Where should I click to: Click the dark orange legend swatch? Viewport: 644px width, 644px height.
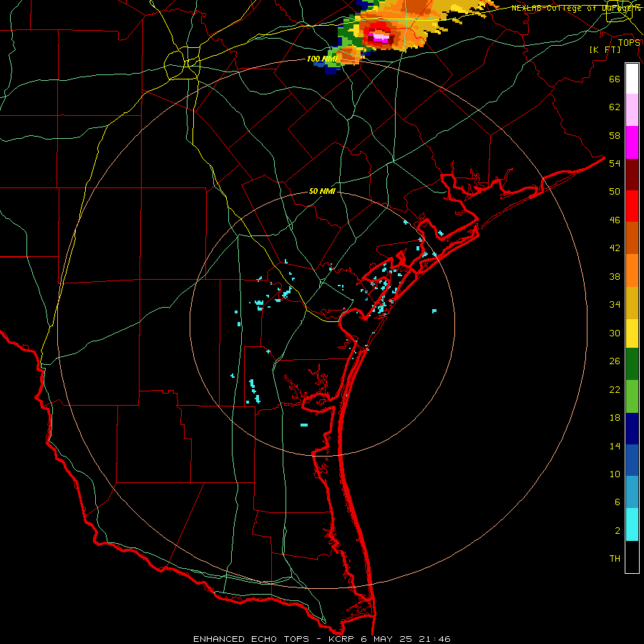[632, 238]
